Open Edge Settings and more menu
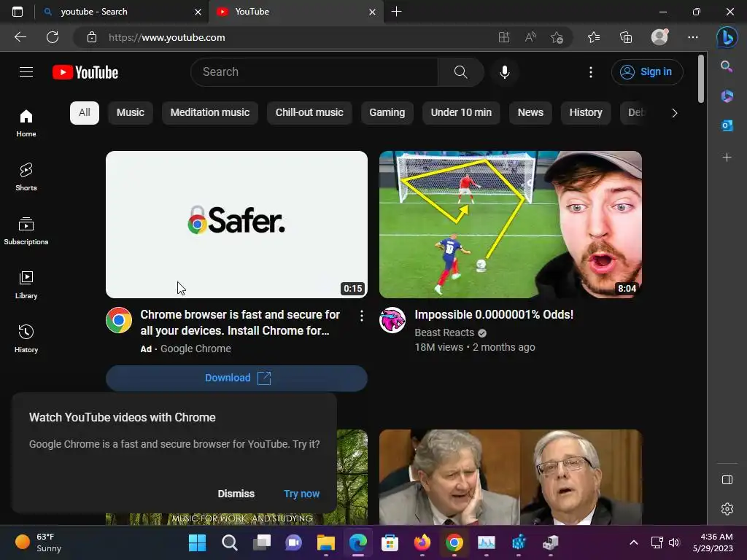The height and width of the screenshot is (560, 747). point(693,37)
